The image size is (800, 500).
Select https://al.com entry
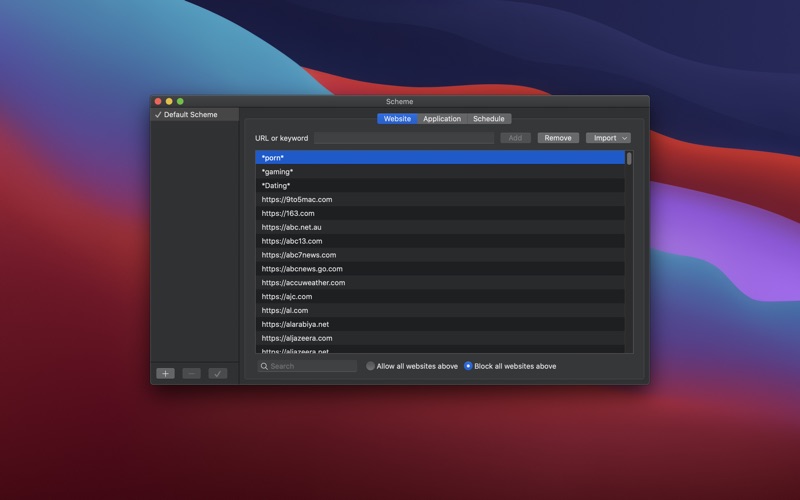click(x=440, y=310)
